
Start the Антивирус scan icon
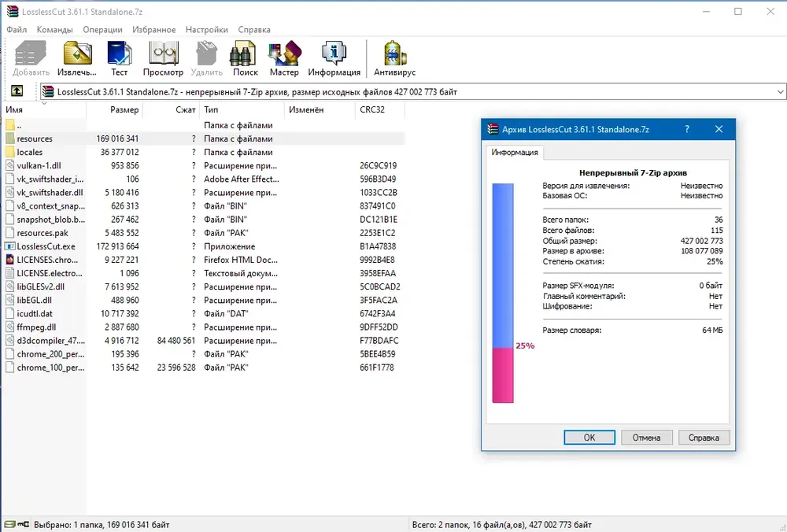point(394,54)
